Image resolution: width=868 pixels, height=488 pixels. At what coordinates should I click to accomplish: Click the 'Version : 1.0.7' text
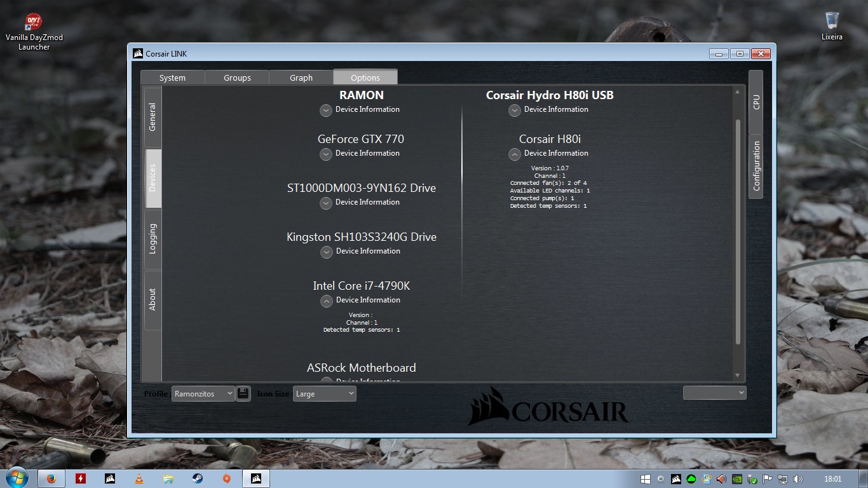pyautogui.click(x=550, y=168)
